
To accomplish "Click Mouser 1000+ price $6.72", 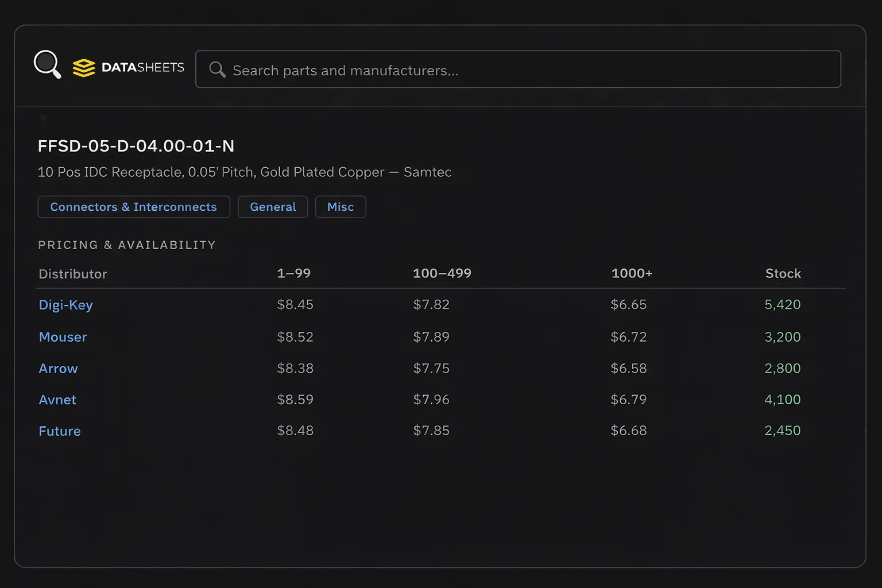I will click(x=629, y=336).
